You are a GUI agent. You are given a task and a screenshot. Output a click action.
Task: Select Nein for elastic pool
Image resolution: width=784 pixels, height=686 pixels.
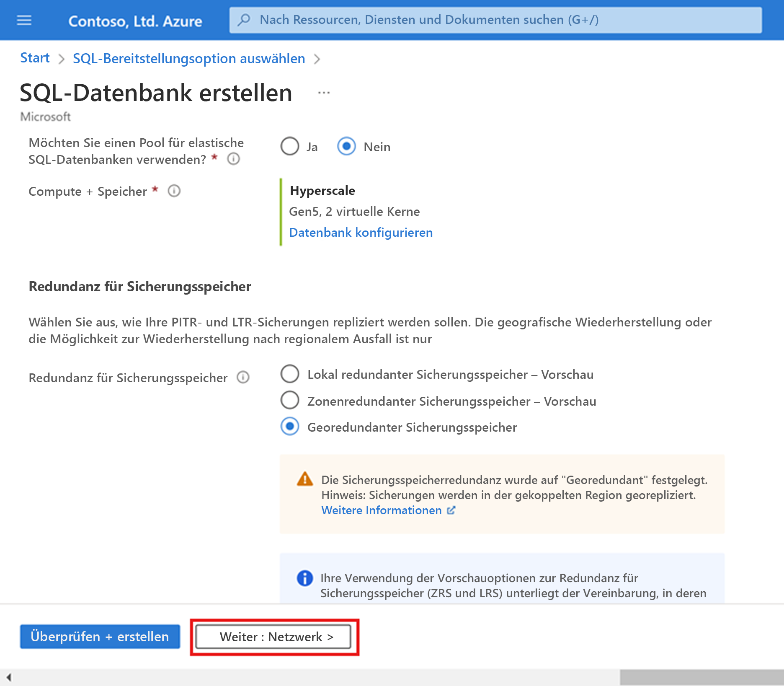point(346,146)
